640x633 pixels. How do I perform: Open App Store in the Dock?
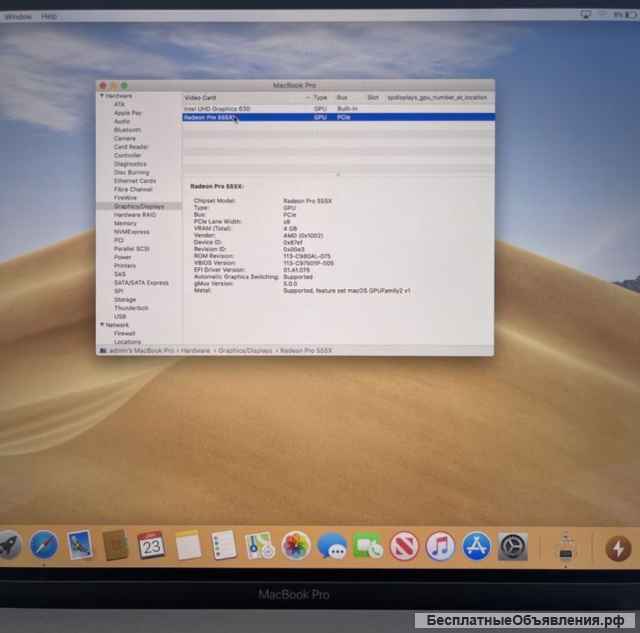[x=476, y=546]
